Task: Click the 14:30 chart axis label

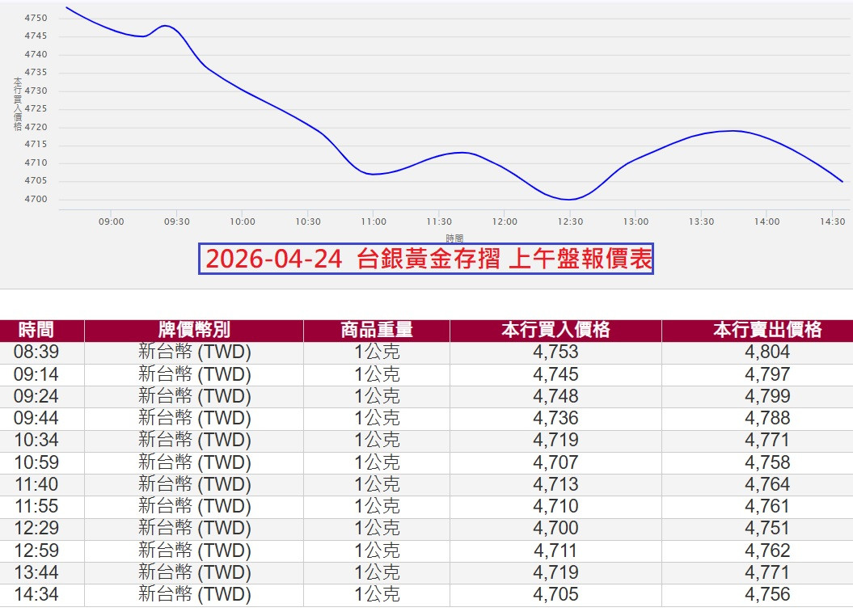Action: click(832, 222)
